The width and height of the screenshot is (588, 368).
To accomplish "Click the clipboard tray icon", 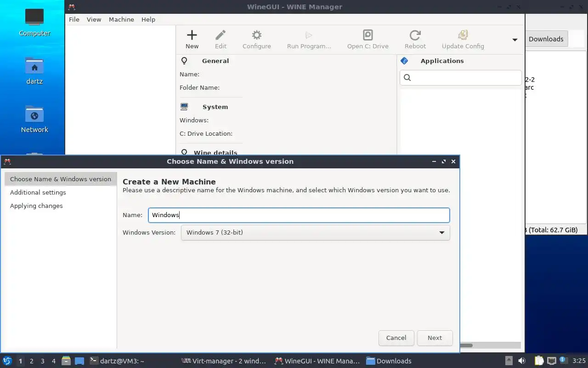I will (x=539, y=361).
